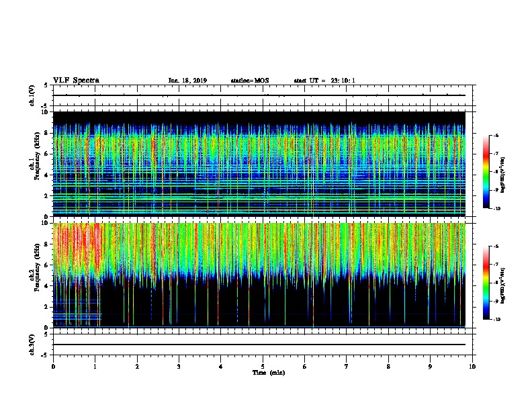The image size is (532, 411).
Task: Click the ch.1 color bar log(PSD) label
Action: click(x=503, y=175)
